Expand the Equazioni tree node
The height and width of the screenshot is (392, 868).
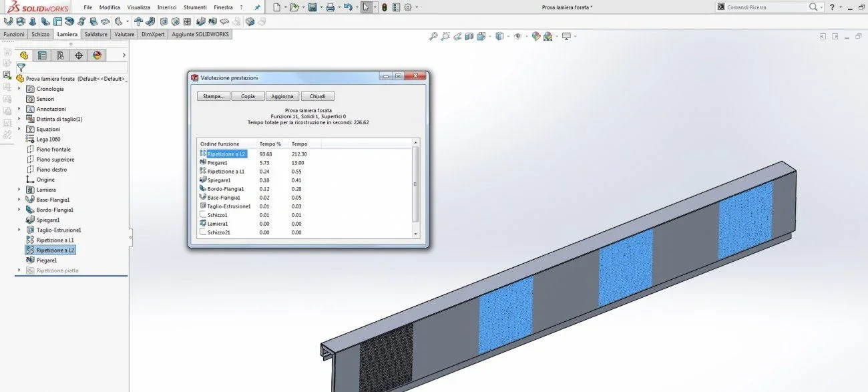tap(19, 129)
